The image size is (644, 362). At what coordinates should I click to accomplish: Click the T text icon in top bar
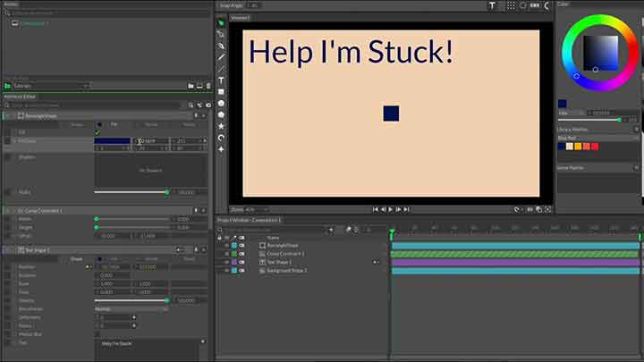[492, 5]
